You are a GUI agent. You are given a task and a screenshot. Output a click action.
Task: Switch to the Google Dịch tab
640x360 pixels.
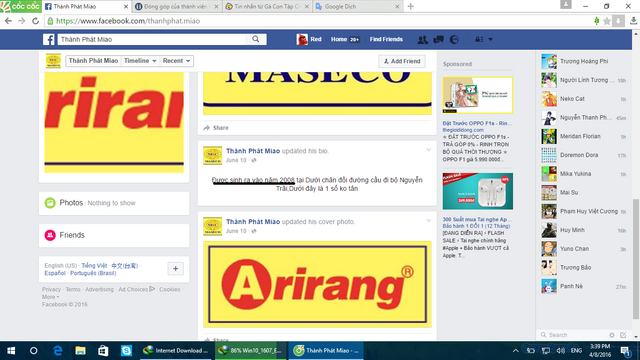pyautogui.click(x=358, y=7)
